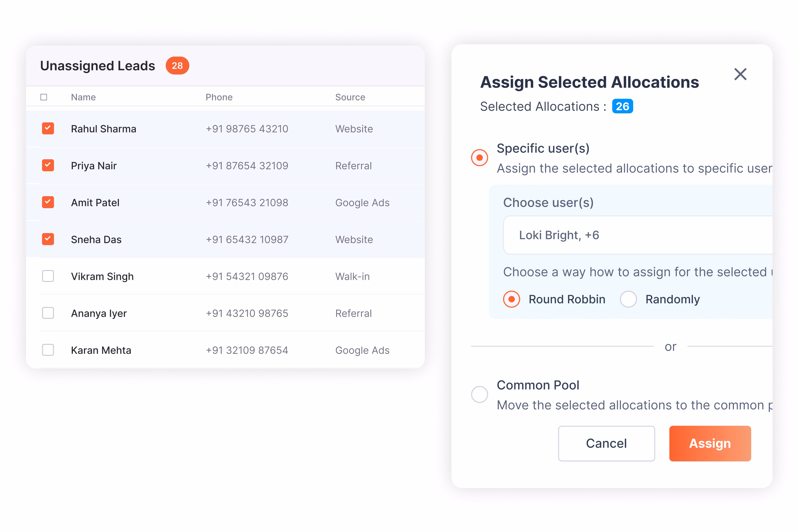Click the Phone column header
798x532 pixels.
[219, 97]
